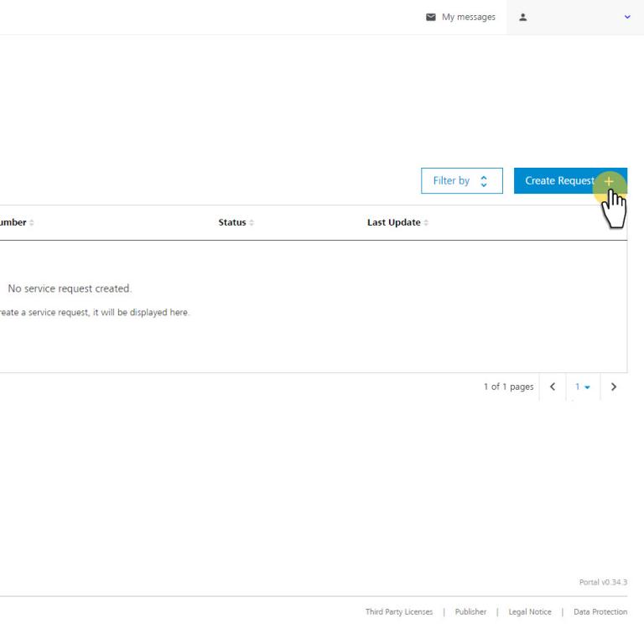Click the up-down arrows icon in Filter by
The image size is (644, 644).
pos(483,181)
